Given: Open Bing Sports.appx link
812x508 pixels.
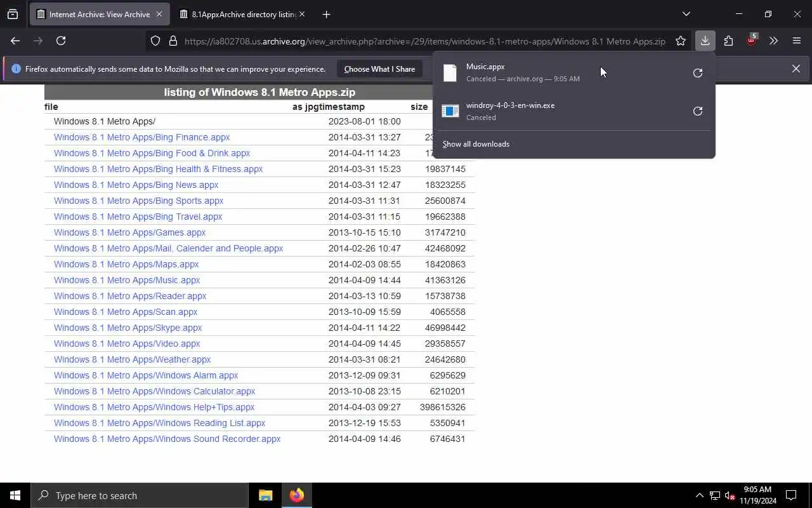Looking at the screenshot, I should (138, 201).
